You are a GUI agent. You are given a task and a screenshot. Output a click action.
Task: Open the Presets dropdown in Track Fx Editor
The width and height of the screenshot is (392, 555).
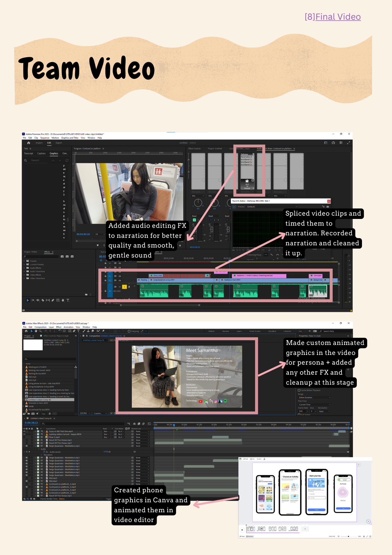[296, 207]
